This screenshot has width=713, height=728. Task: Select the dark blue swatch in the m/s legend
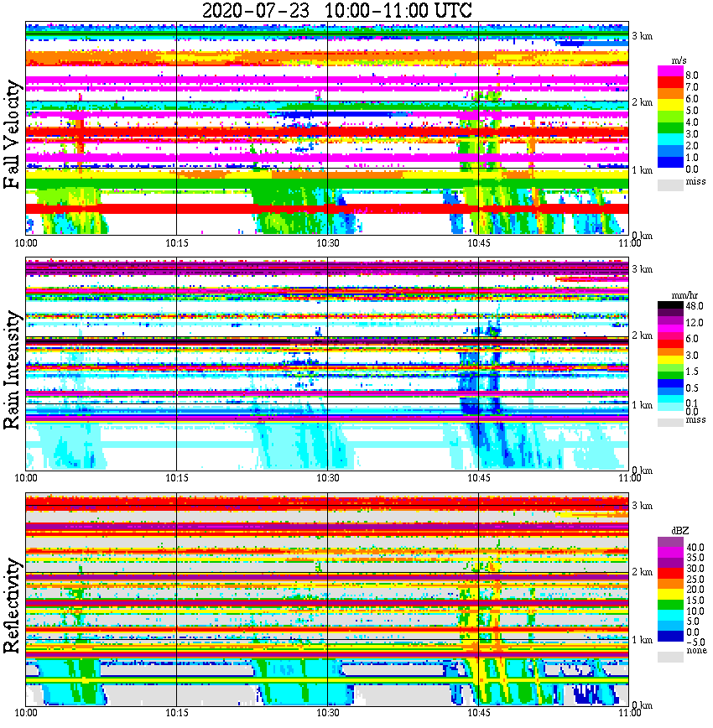[670, 163]
